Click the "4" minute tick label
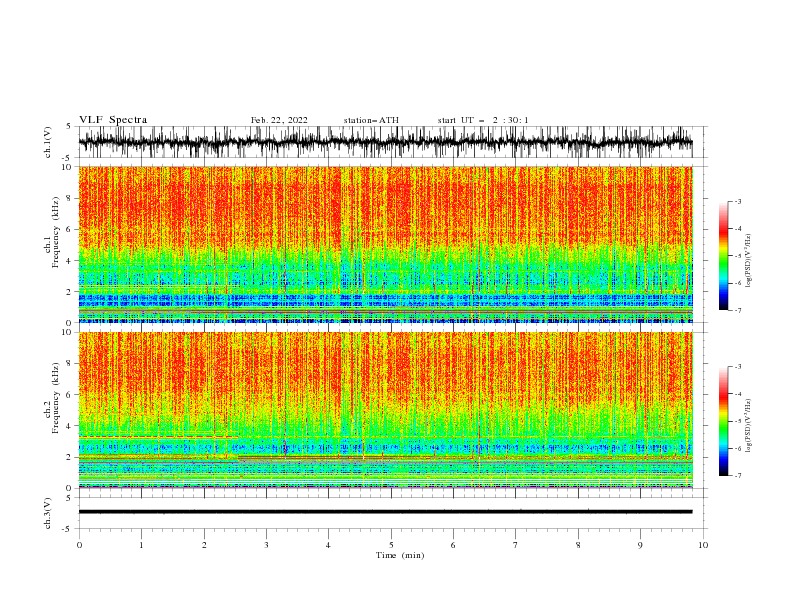This screenshot has width=792, height=612. (328, 545)
